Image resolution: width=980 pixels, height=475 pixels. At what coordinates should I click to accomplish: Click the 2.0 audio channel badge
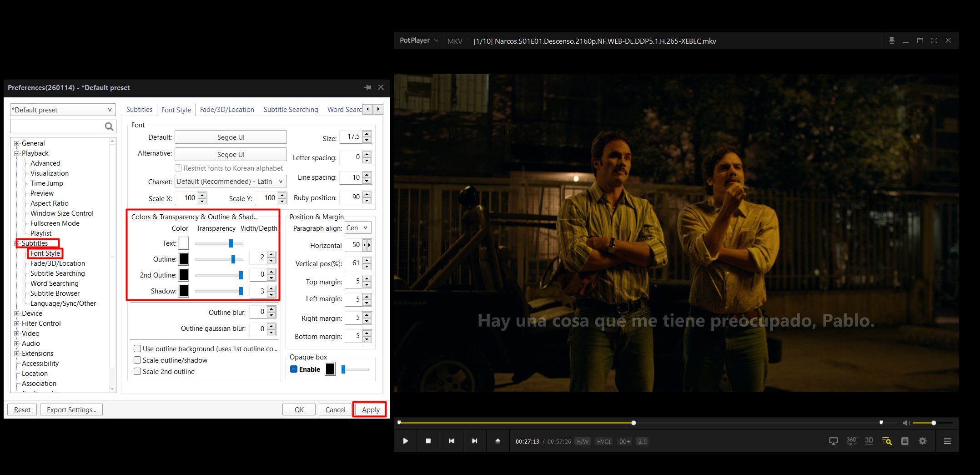point(642,441)
